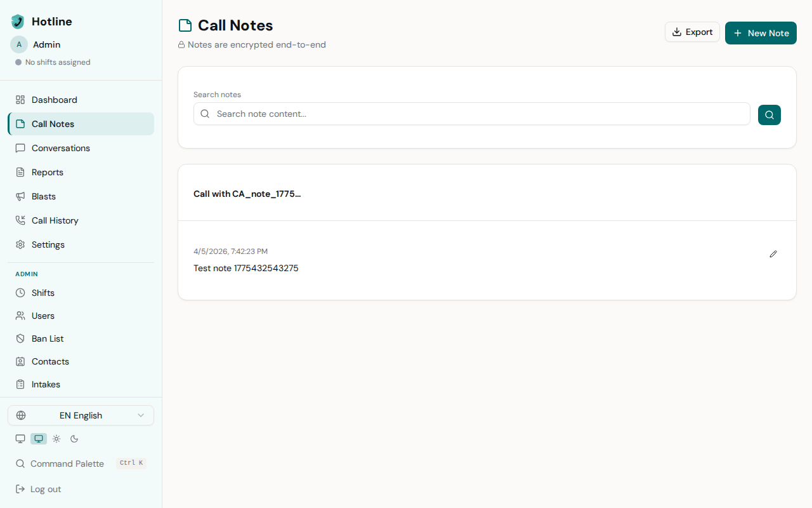Click the Reports document icon

[20, 172]
